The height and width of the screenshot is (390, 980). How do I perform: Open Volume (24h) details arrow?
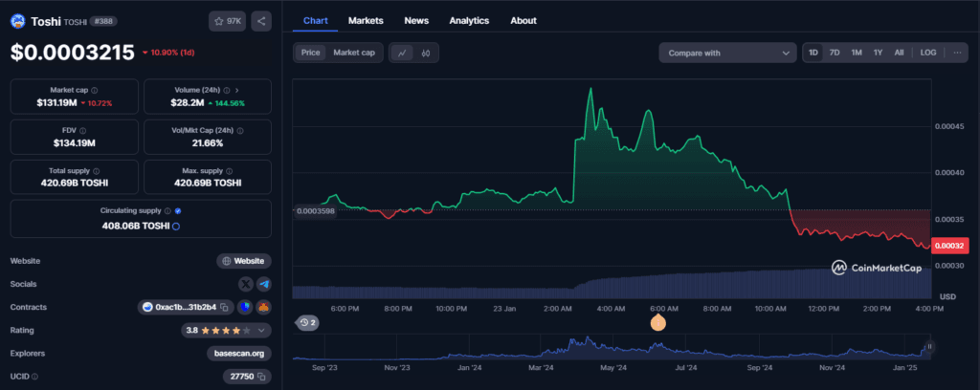point(237,91)
